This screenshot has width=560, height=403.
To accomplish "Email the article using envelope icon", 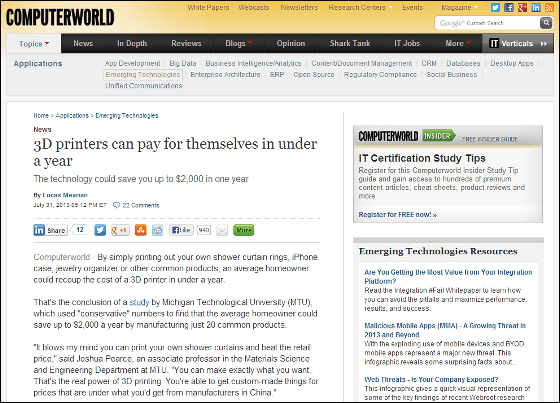I will point(222,230).
